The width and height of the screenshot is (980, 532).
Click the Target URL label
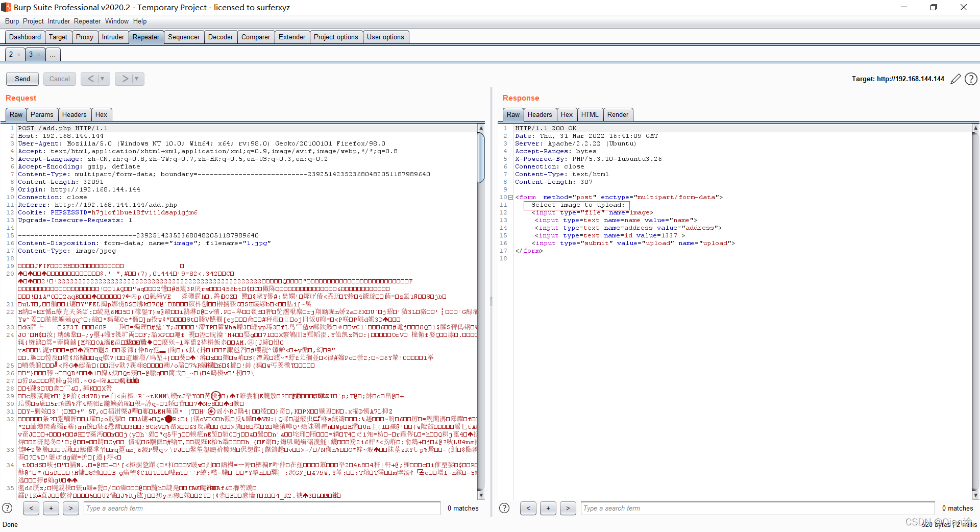(x=898, y=79)
